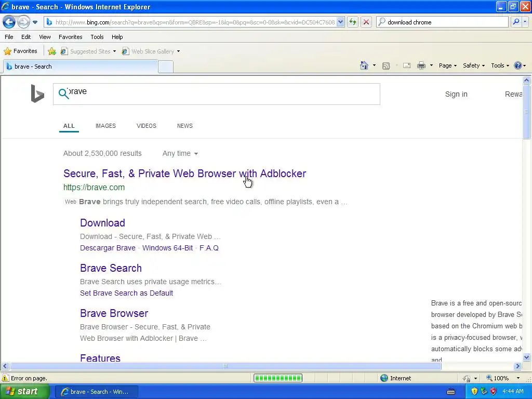Switch to the NEWS results tab
532x399 pixels.
pyautogui.click(x=184, y=126)
